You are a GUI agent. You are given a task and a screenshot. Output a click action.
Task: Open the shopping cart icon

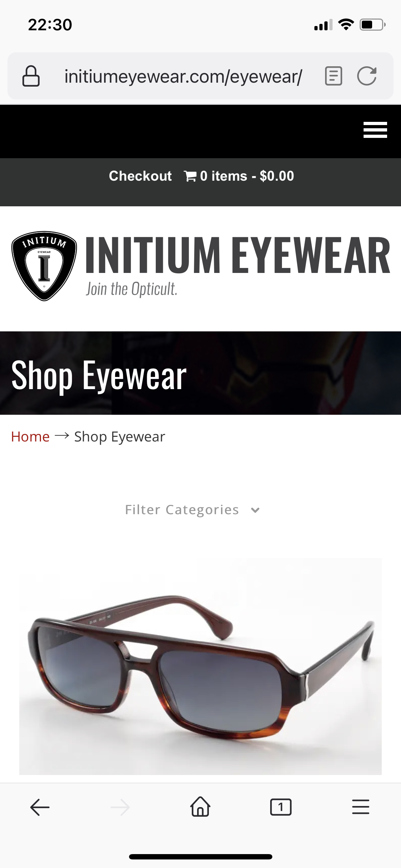[190, 176]
